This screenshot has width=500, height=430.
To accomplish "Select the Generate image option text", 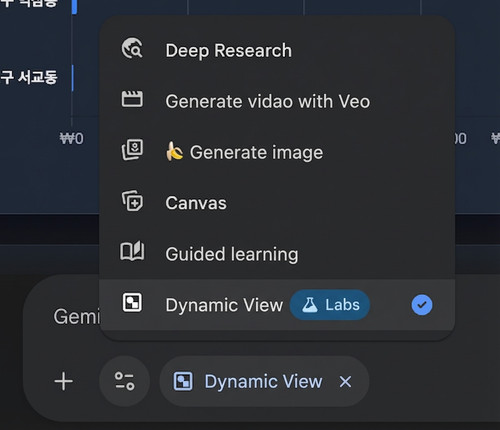I will [256, 152].
